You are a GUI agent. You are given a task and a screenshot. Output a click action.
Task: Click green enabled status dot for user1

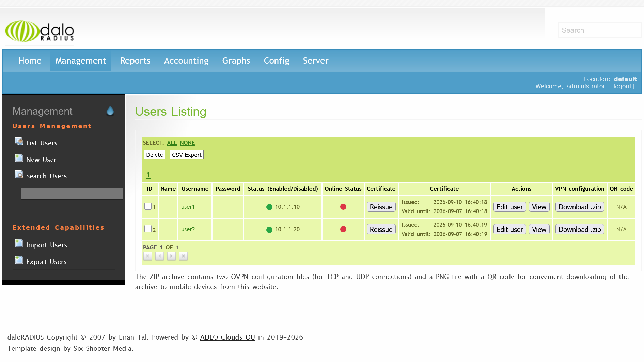[269, 207]
